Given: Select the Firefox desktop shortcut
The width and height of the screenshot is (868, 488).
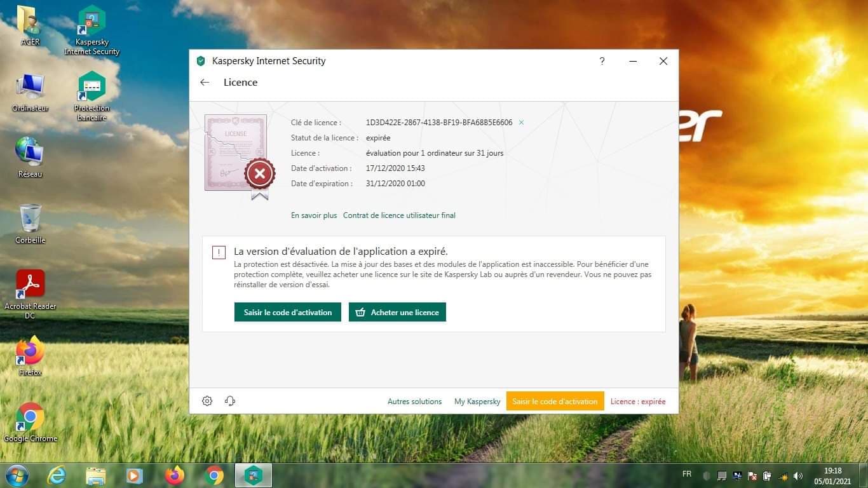Looking at the screenshot, I should (30, 356).
